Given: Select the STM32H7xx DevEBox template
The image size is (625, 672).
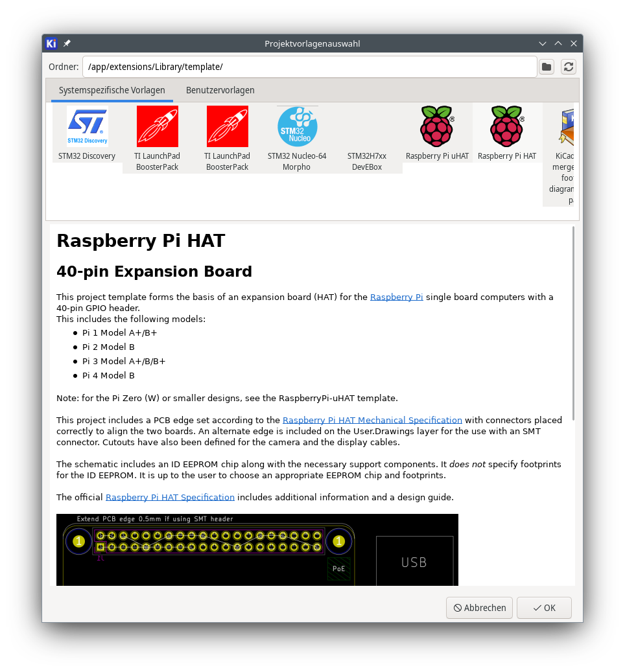Looking at the screenshot, I should pyautogui.click(x=367, y=161).
